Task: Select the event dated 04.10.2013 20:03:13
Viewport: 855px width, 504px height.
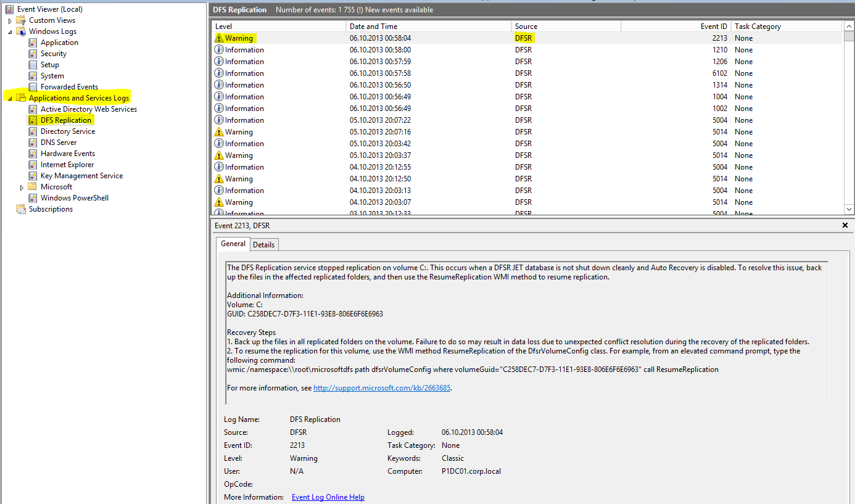Action: coord(527,191)
